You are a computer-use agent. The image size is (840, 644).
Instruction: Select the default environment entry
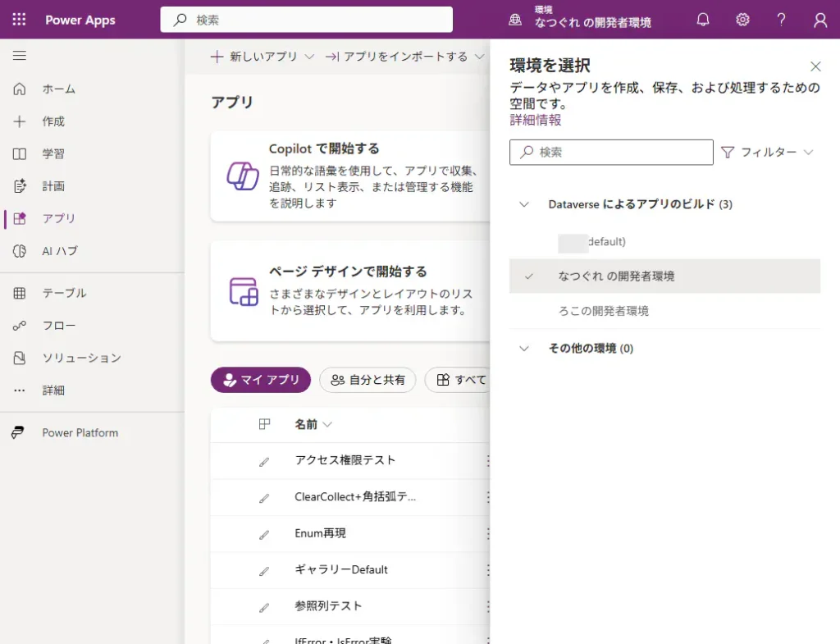(664, 242)
